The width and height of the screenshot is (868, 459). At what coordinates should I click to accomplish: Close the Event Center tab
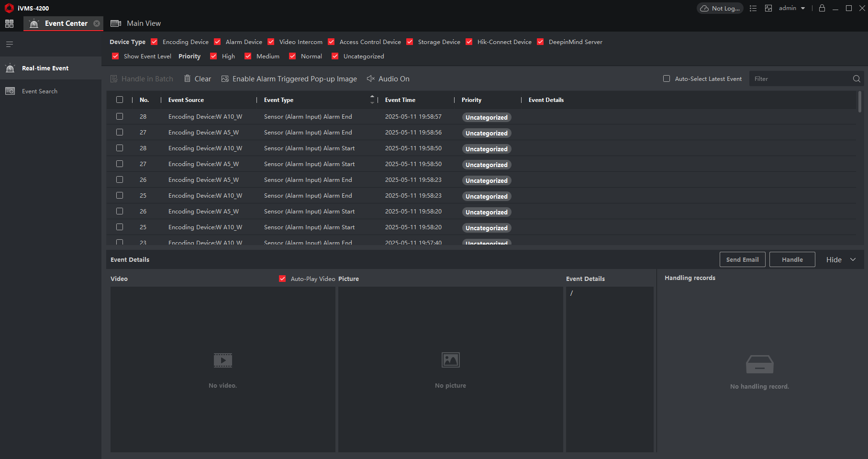(97, 23)
